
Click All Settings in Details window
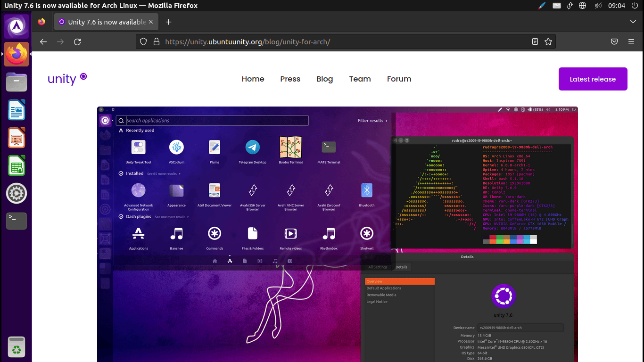click(378, 267)
